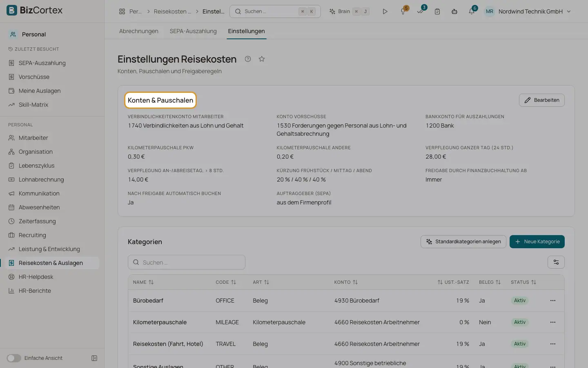Switch to Abrechnungen tab
The image size is (588, 368).
point(139,31)
